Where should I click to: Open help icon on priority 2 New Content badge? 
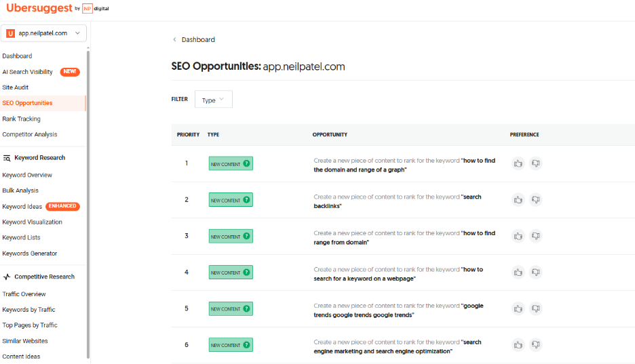point(246,200)
